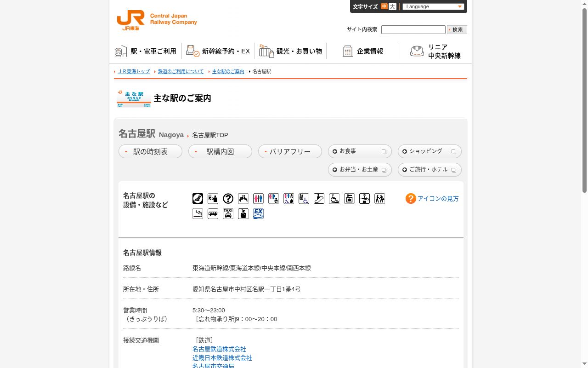This screenshot has height=368, width=588.
Task: Click the station staff icon
Action: 243,214
